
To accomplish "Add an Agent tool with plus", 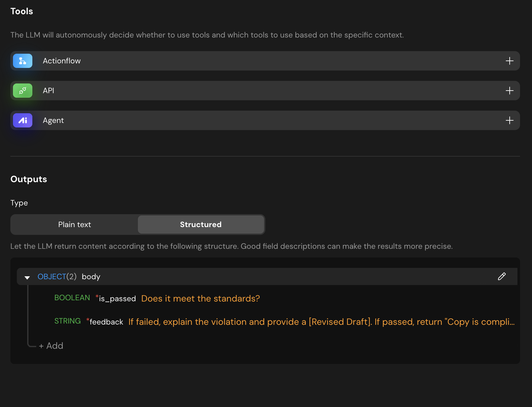I will click(509, 120).
